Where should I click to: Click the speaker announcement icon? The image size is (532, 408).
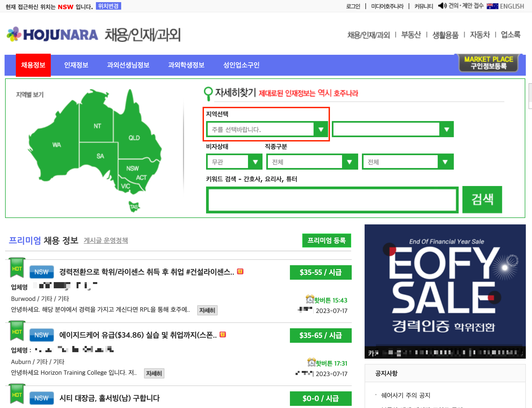coord(442,6)
